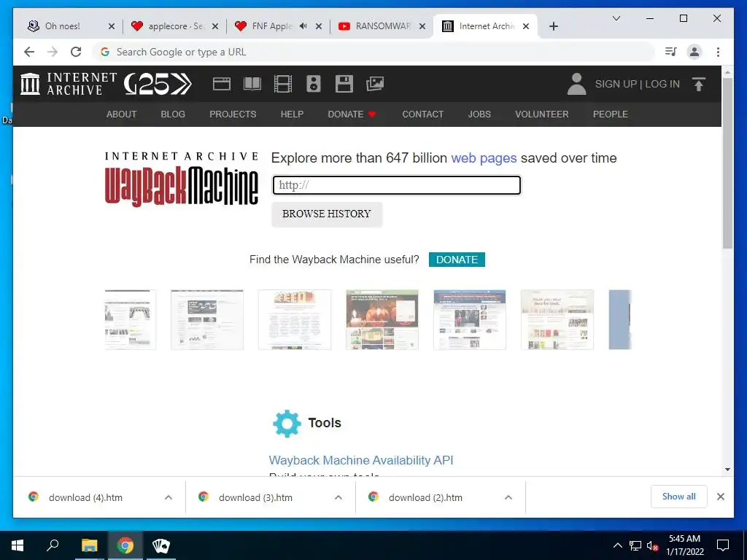Click Show all downloads
Viewport: 747px width, 560px height.
point(679,497)
